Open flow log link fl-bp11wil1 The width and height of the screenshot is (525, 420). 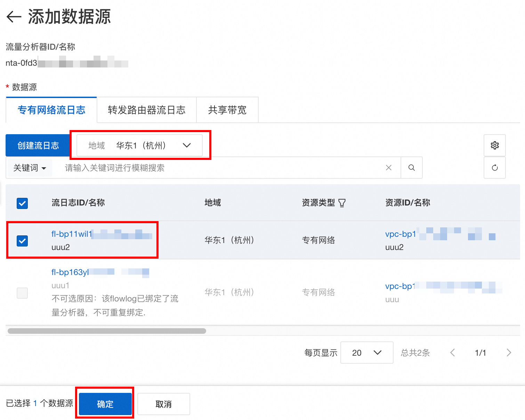[x=102, y=234]
